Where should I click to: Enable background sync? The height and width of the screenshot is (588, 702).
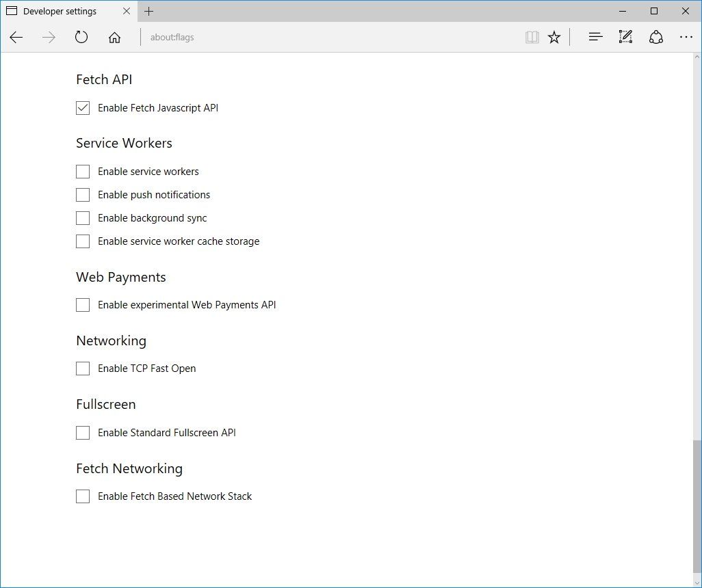click(x=83, y=218)
